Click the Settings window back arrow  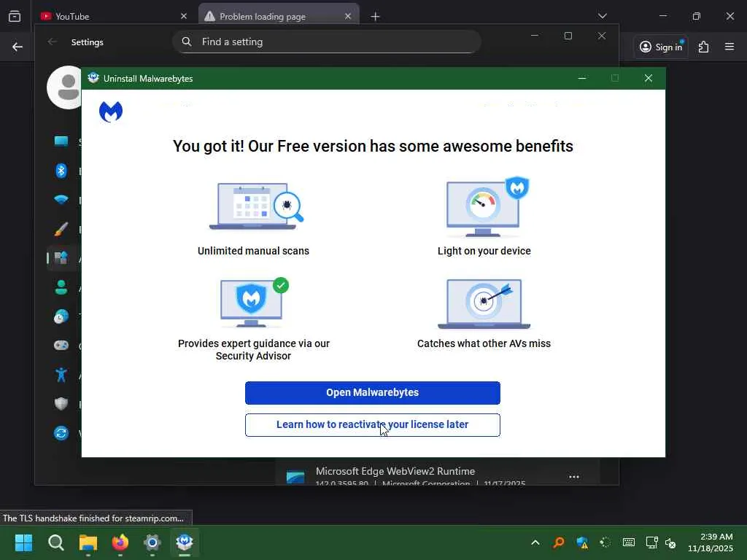click(53, 42)
